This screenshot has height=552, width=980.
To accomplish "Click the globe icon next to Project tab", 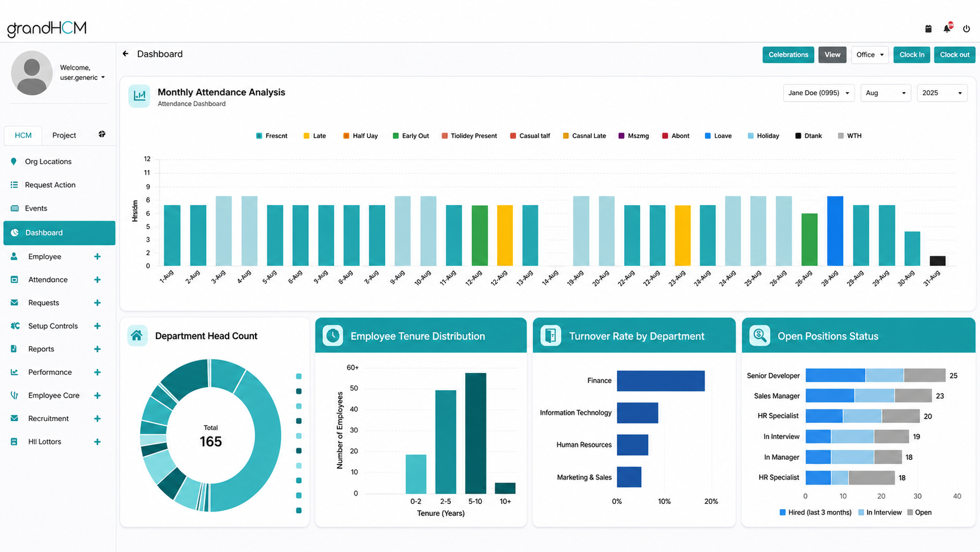I will click(102, 134).
